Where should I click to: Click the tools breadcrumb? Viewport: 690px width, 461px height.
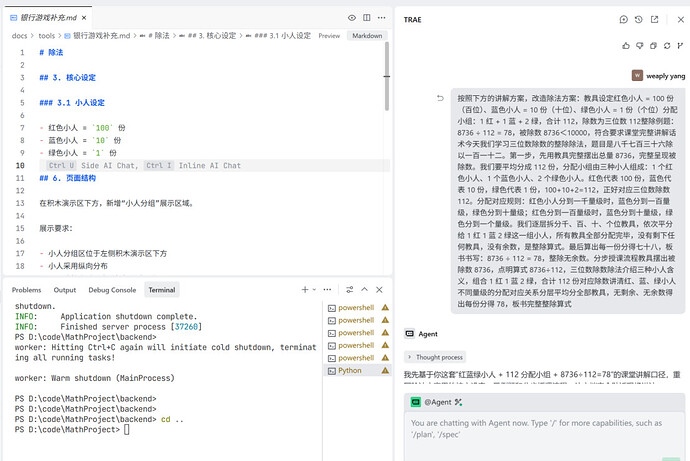46,36
